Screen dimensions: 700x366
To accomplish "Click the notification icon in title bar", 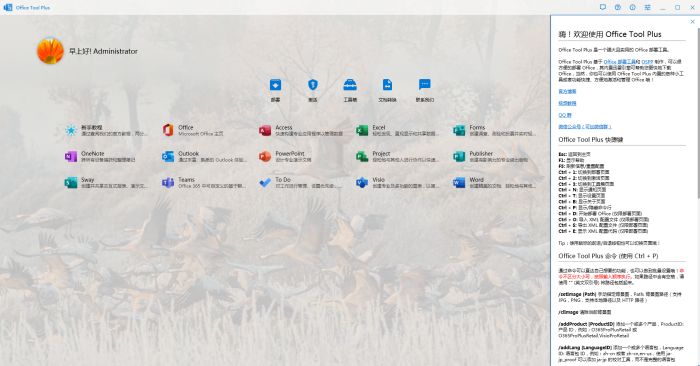I will pyautogui.click(x=603, y=7).
